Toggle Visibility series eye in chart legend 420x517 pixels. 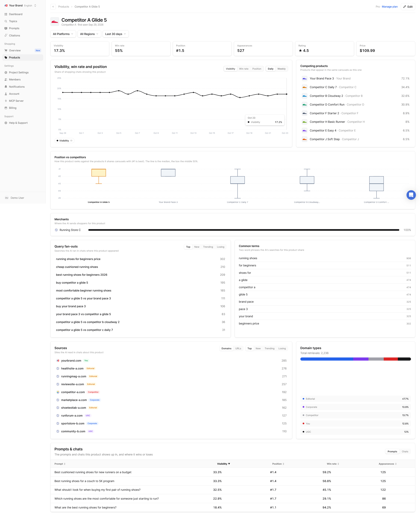[71, 140]
